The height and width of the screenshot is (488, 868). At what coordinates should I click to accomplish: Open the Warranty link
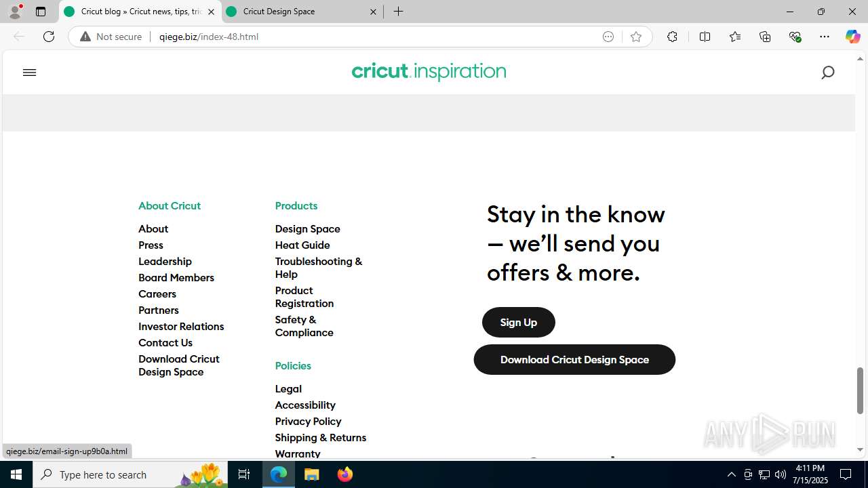pos(298,453)
